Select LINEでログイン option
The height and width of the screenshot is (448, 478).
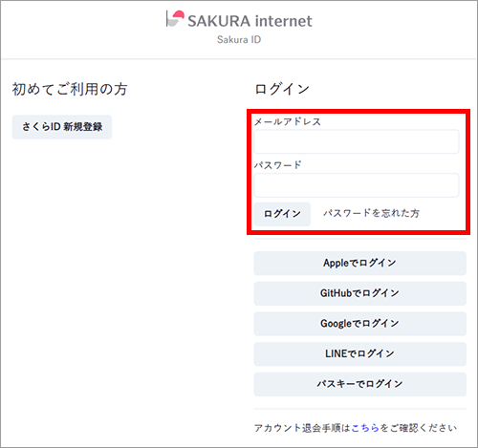(360, 354)
